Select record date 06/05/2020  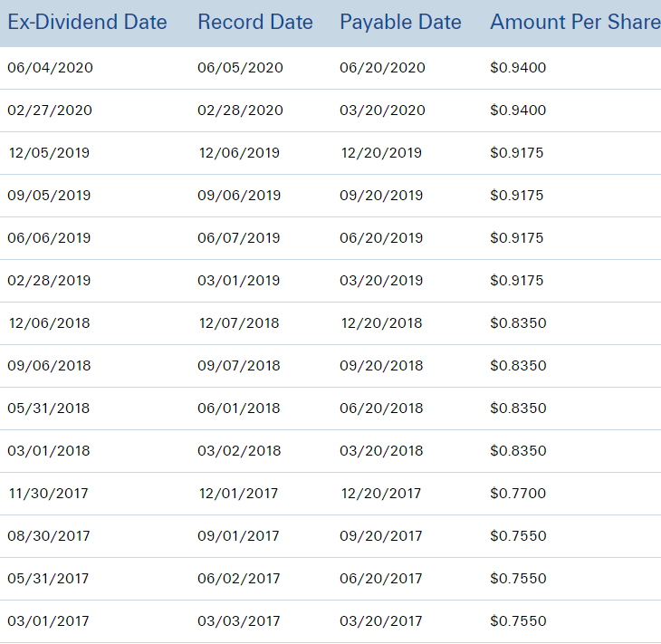[240, 68]
